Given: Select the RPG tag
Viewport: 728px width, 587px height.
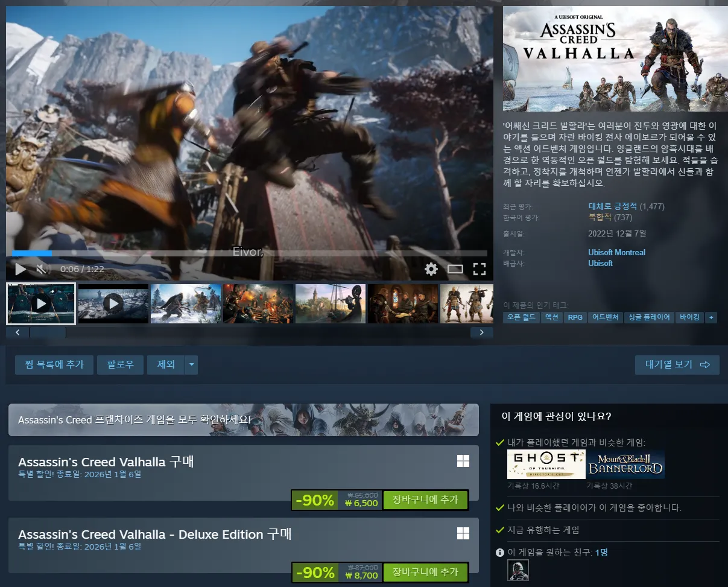Looking at the screenshot, I should click(575, 317).
